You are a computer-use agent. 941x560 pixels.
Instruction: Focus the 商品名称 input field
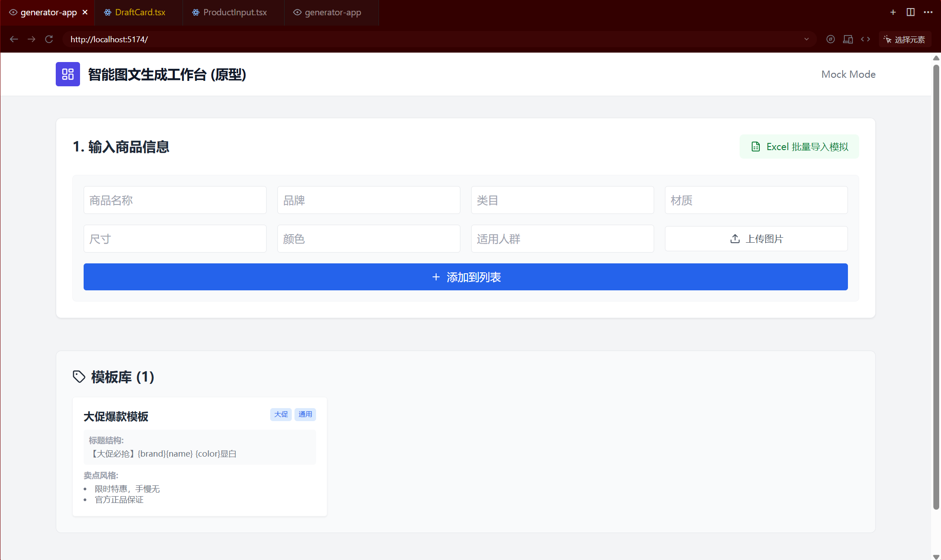click(175, 200)
